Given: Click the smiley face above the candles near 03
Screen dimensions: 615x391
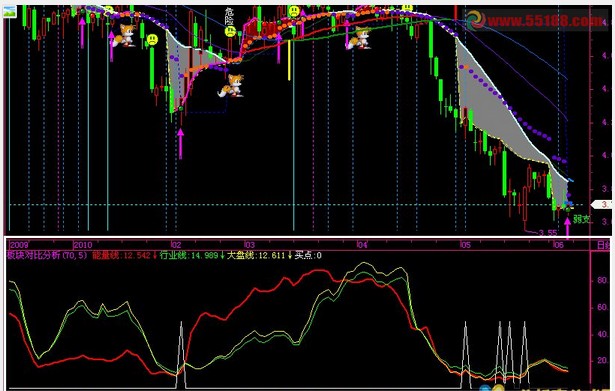Looking at the screenshot, I should coord(293,11).
